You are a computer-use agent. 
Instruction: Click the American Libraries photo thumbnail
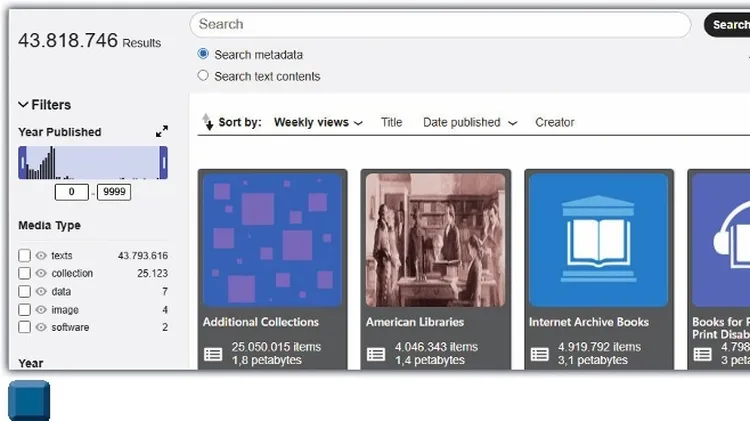click(x=435, y=240)
